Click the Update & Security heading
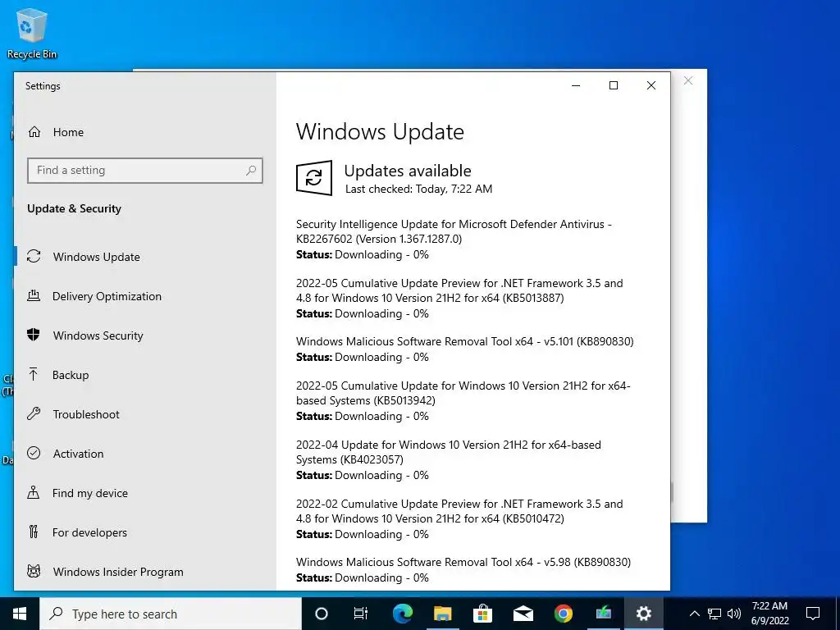 tap(74, 209)
